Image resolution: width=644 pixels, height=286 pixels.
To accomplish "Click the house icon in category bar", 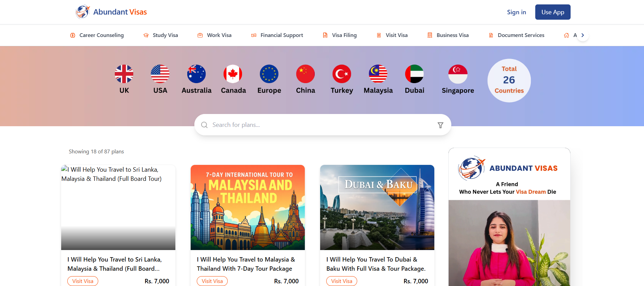I will tap(567, 35).
